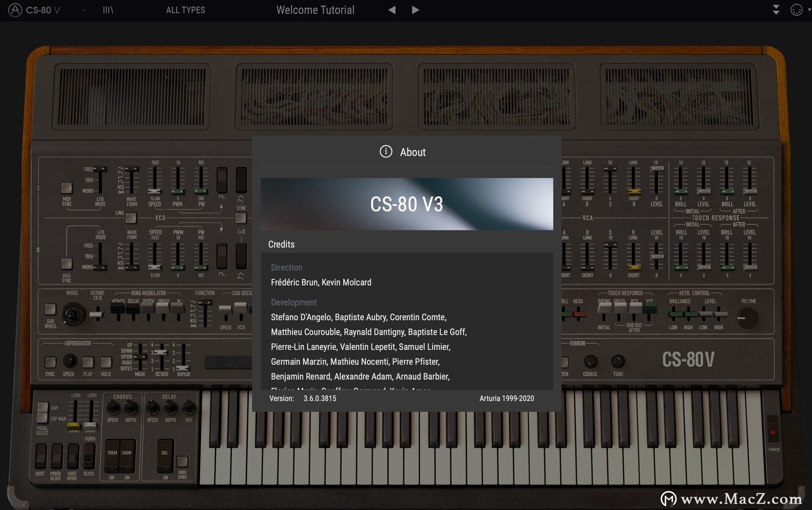Click the Delay SPEED knob
This screenshot has width=812, height=510.
(x=152, y=408)
